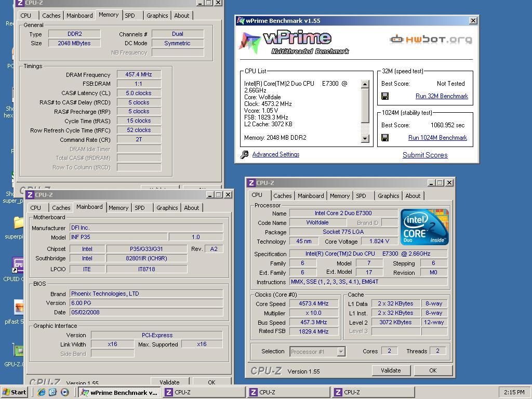Viewport: 532px width, 399px height.
Task: Click the CPU List scroll down arrow
Action: tap(365, 138)
